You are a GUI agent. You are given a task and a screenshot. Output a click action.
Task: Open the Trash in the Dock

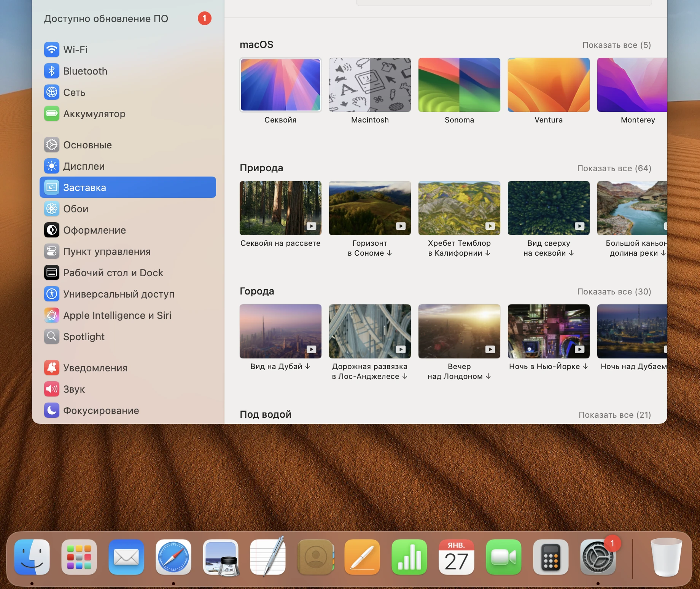pyautogui.click(x=667, y=557)
